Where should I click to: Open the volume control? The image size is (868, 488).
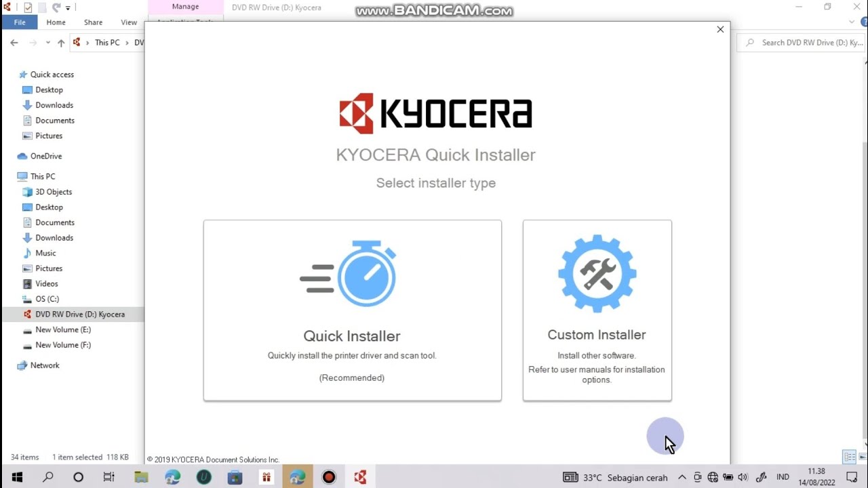pos(743,477)
